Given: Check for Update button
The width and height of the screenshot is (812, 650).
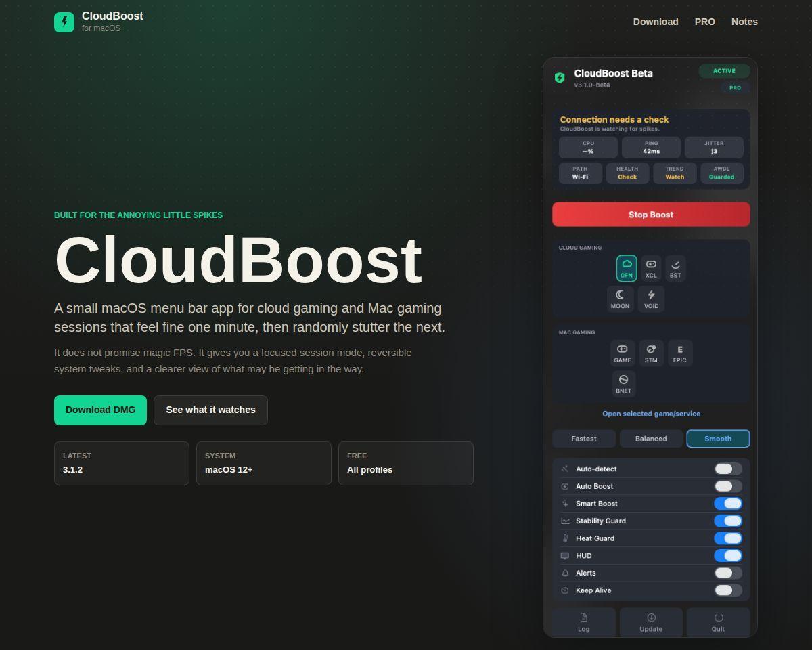Looking at the screenshot, I should point(651,622).
